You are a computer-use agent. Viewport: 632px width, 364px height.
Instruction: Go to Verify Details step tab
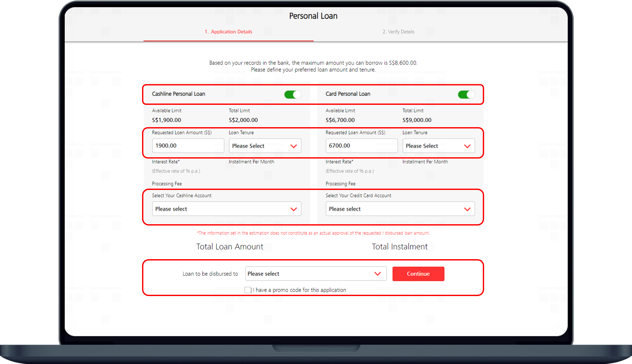point(398,32)
